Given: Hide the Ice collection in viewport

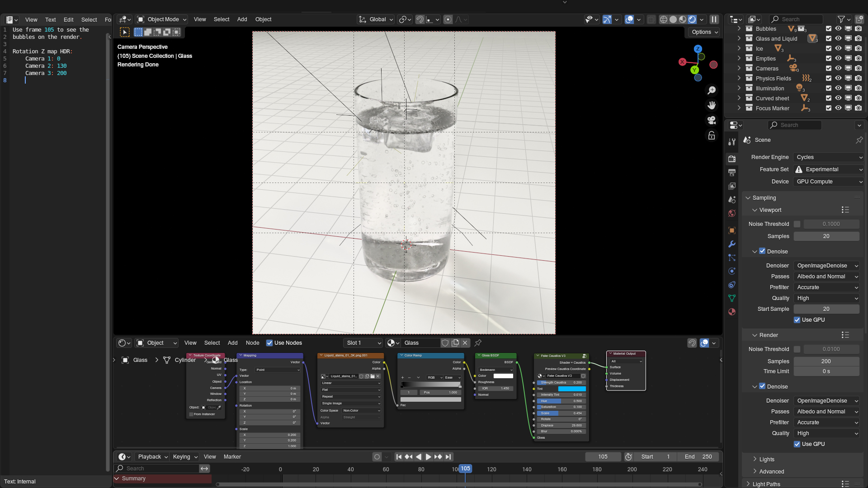Looking at the screenshot, I should (839, 48).
